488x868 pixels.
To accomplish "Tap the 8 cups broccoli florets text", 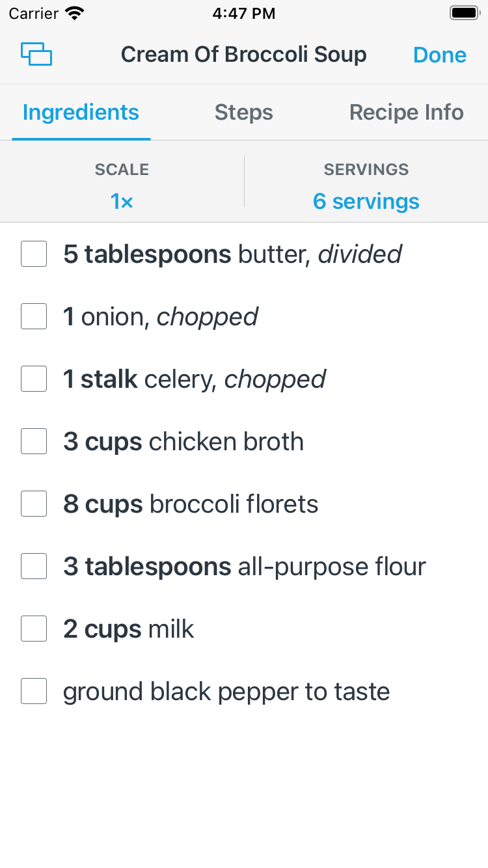I will [191, 504].
